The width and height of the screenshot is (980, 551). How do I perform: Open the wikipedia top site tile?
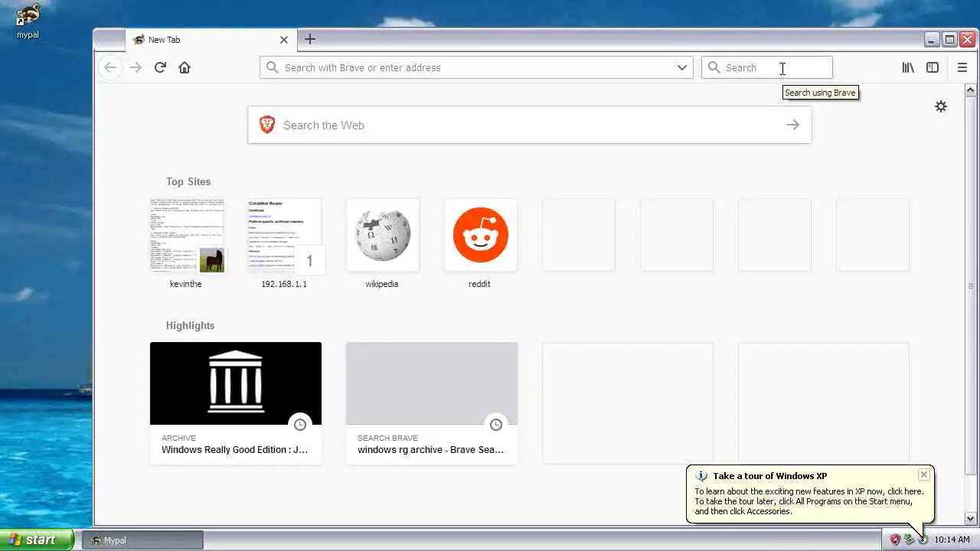click(x=383, y=243)
